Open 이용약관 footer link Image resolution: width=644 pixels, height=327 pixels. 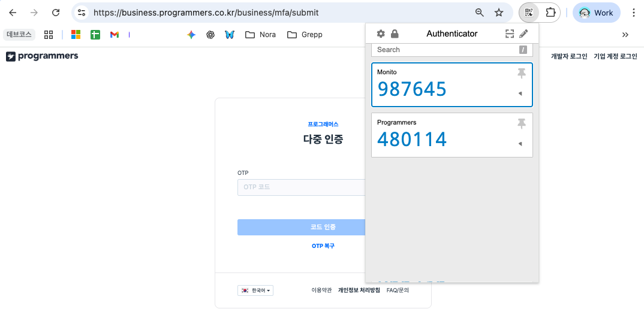point(321,290)
